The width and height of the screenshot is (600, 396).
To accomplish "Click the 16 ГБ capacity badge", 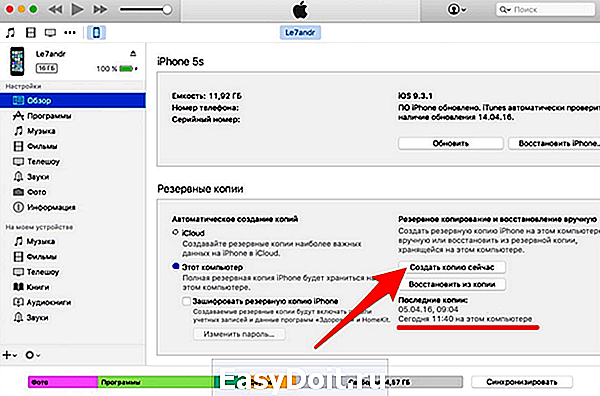I will (47, 68).
